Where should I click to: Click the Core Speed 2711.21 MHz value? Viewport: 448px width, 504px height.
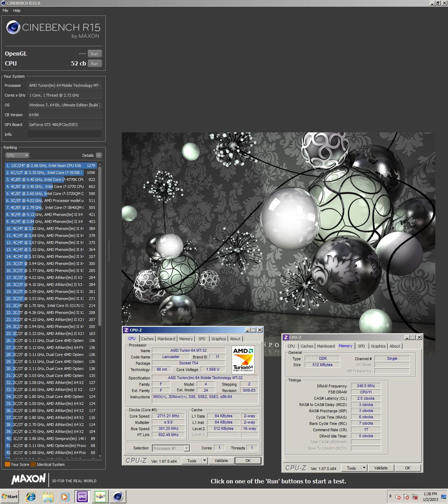pos(168,416)
